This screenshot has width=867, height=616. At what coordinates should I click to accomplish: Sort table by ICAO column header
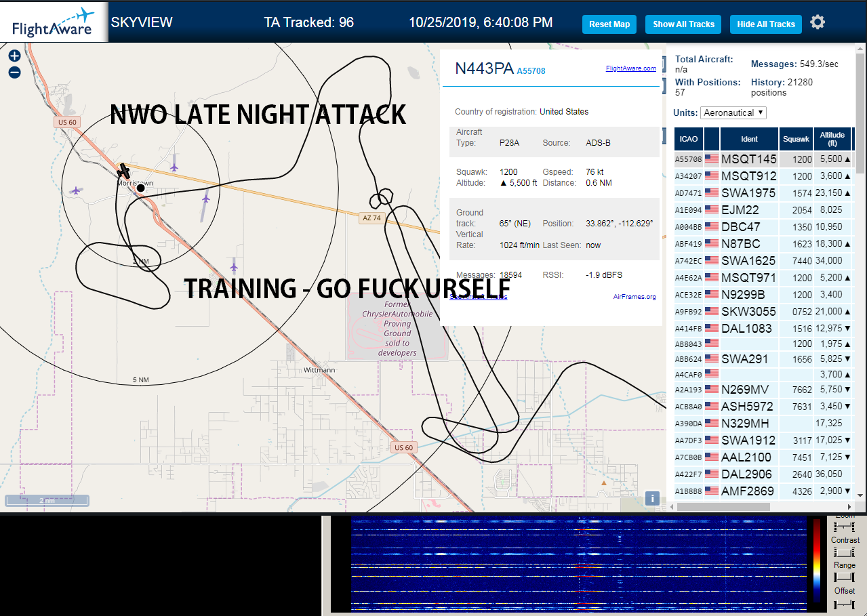[689, 139]
